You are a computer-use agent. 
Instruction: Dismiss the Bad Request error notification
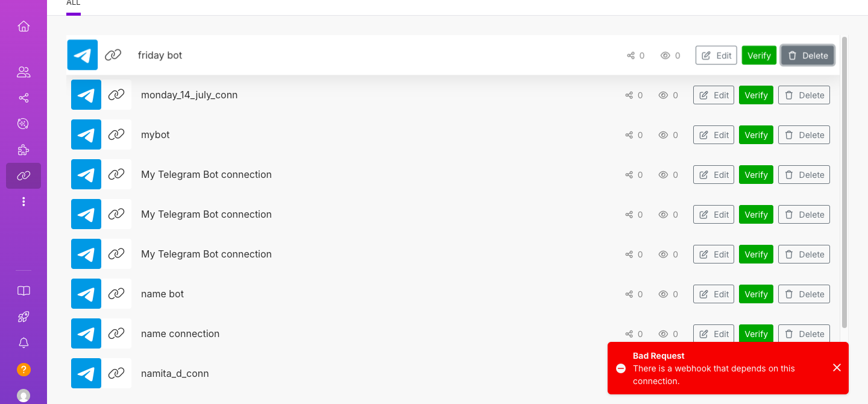coord(837,368)
